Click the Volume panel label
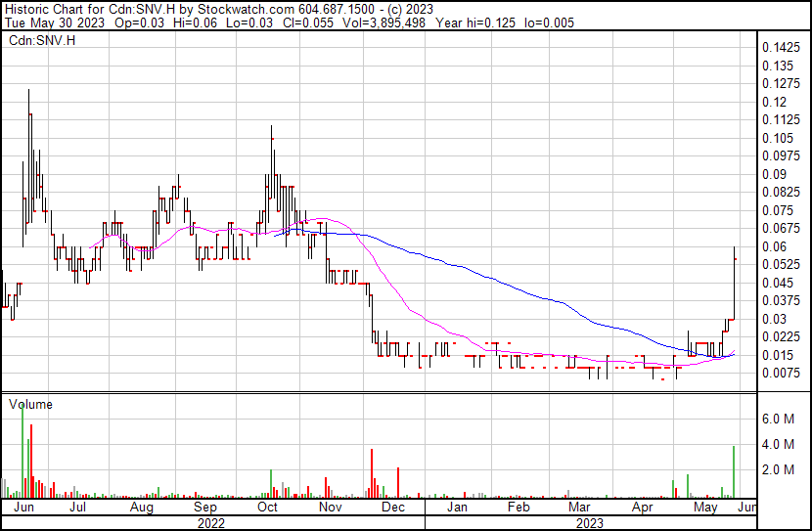 pyautogui.click(x=30, y=404)
